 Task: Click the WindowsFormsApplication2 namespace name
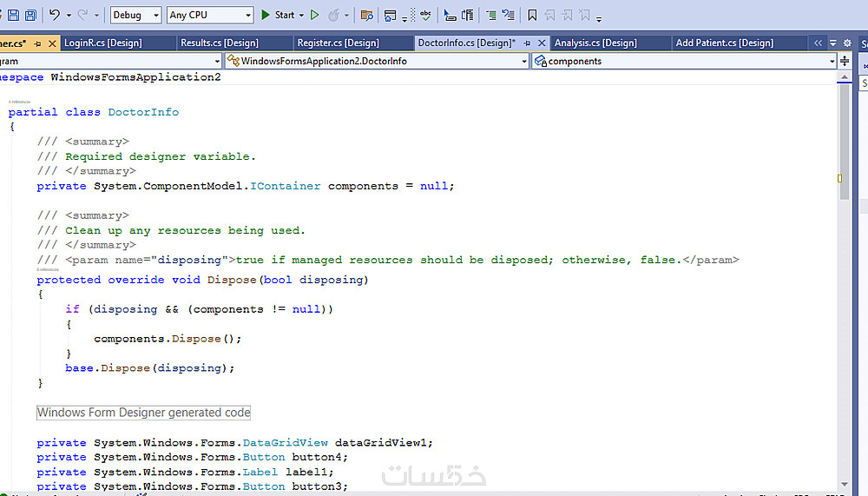pos(135,77)
